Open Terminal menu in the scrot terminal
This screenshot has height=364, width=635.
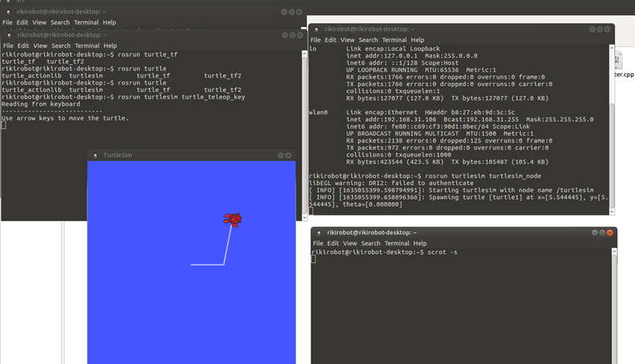point(397,244)
